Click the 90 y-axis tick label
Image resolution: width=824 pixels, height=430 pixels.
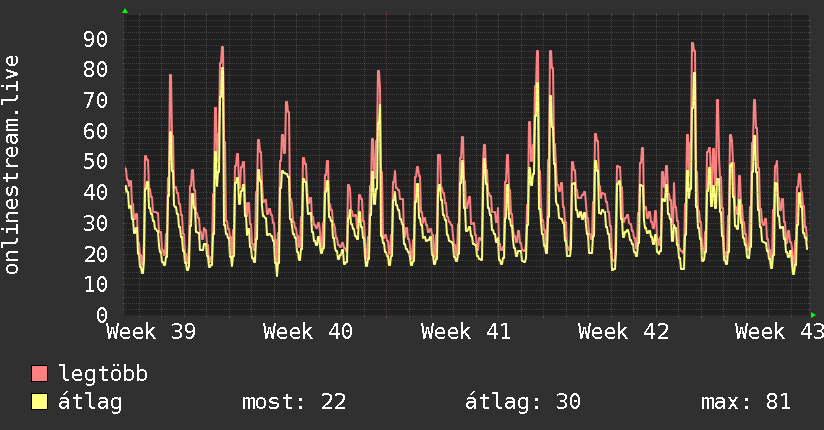tap(96, 39)
